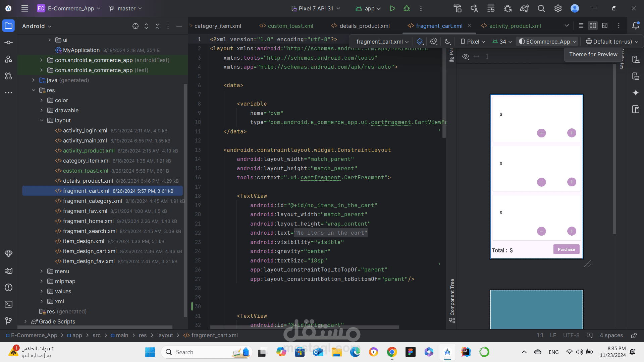Image resolution: width=644 pixels, height=362 pixels.
Task: Switch editor to Split view
Action: pyautogui.click(x=593, y=25)
